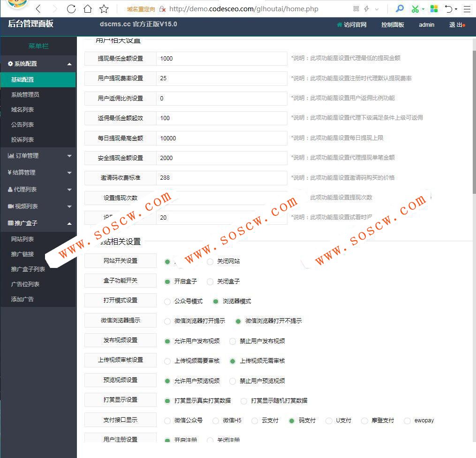Screen dimensions: 476x458
Task: Open the browser hamburger menu
Action: coord(467,9)
